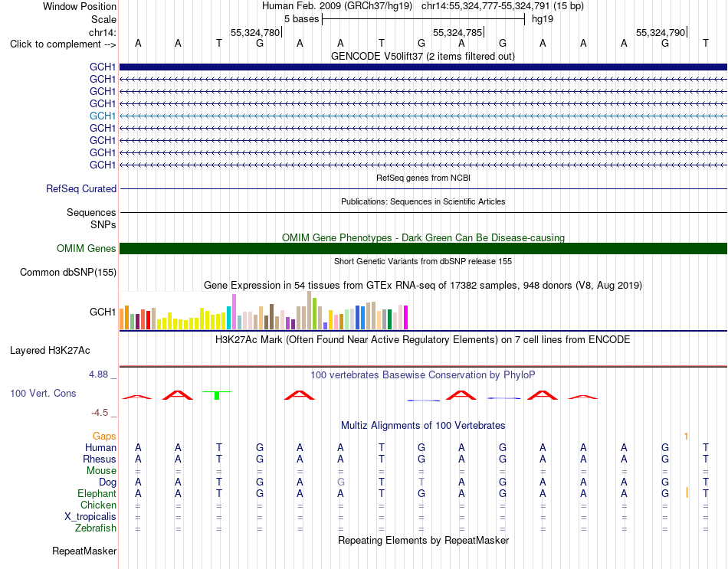
Task: Click the '5 bases' scale bar label
Action: click(x=302, y=19)
